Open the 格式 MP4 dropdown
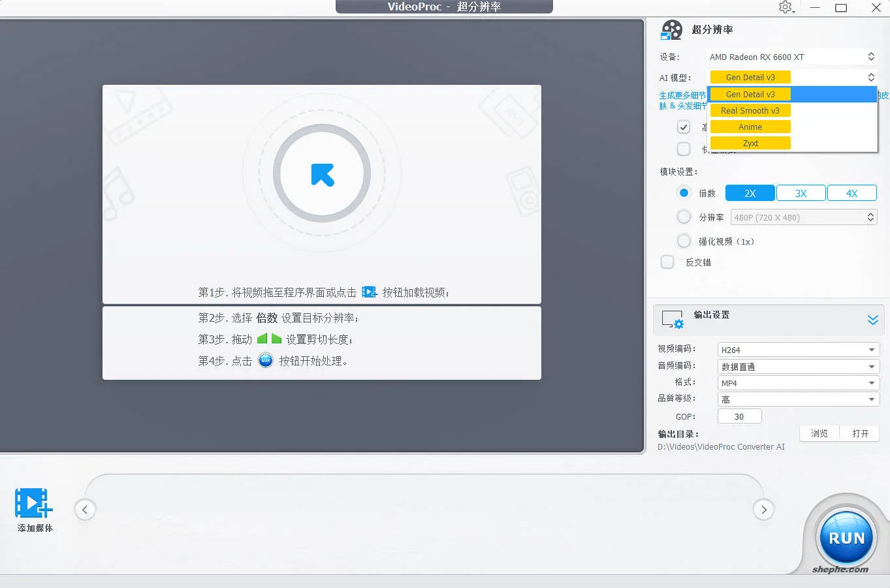Screen dimensions: 890x588 [799, 383]
